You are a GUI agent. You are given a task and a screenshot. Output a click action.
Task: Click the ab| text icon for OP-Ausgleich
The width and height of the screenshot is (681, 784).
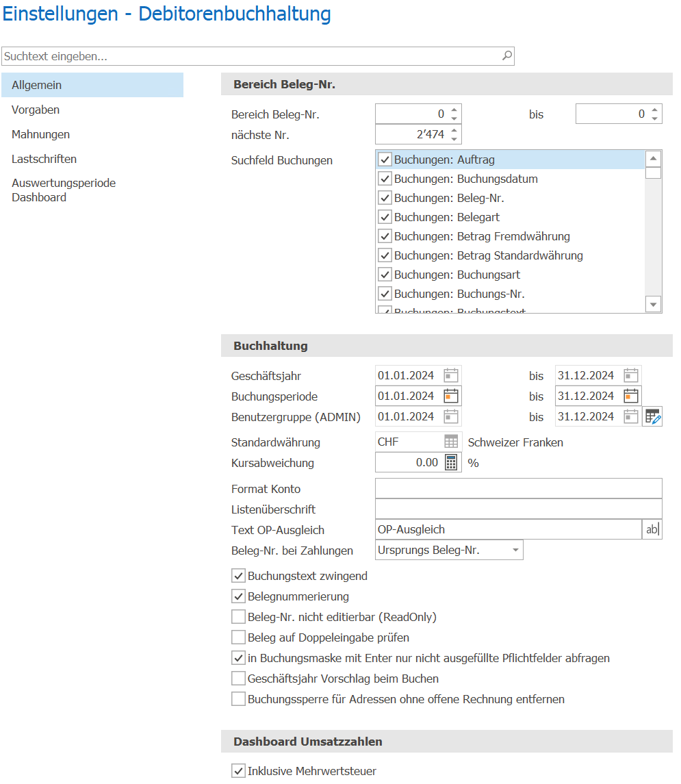pos(652,529)
